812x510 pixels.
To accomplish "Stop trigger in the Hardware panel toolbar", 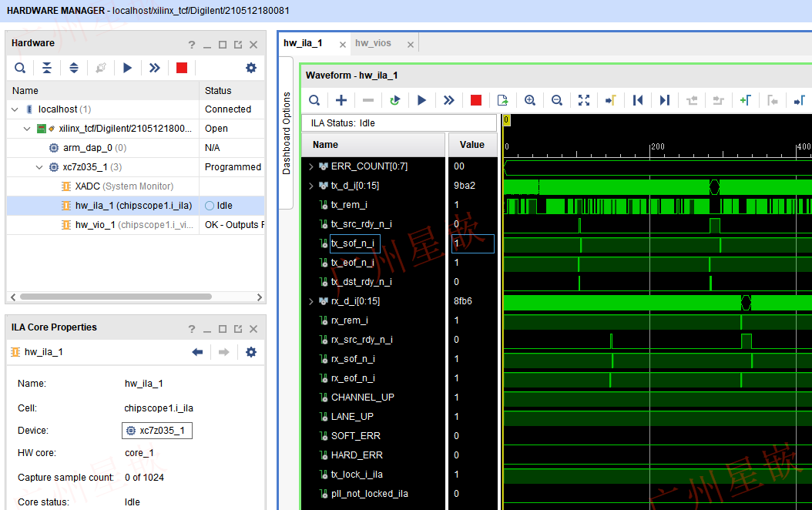I will (x=181, y=68).
